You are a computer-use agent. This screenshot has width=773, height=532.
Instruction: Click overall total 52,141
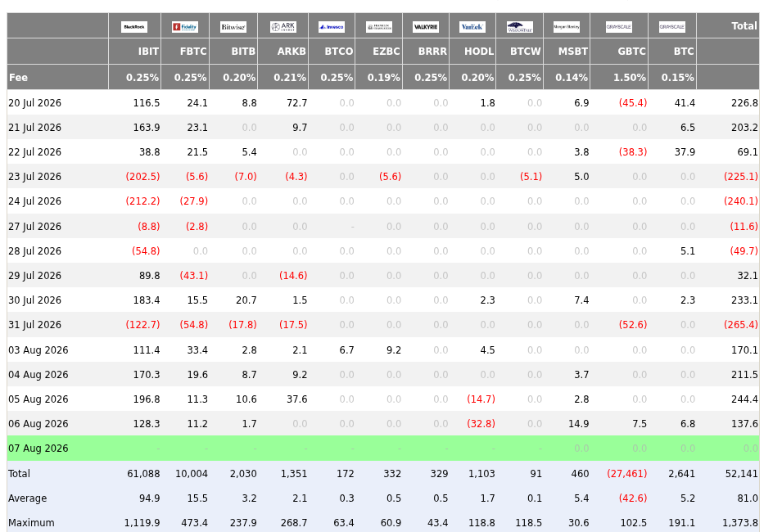[x=741, y=474]
